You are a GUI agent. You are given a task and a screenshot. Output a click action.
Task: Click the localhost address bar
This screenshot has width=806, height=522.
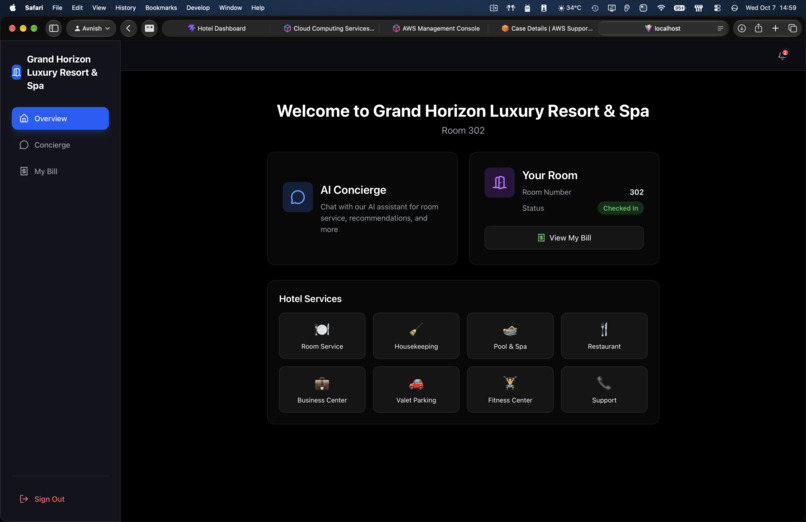tap(663, 28)
